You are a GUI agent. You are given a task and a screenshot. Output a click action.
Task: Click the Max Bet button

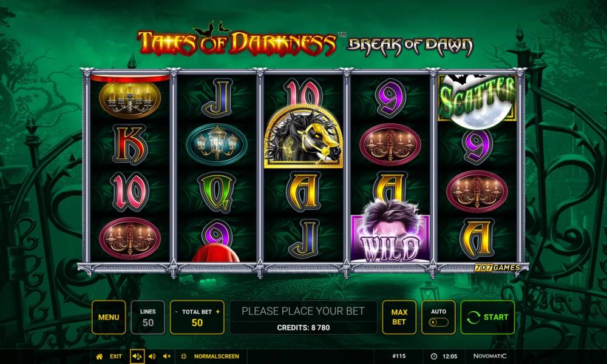(399, 317)
